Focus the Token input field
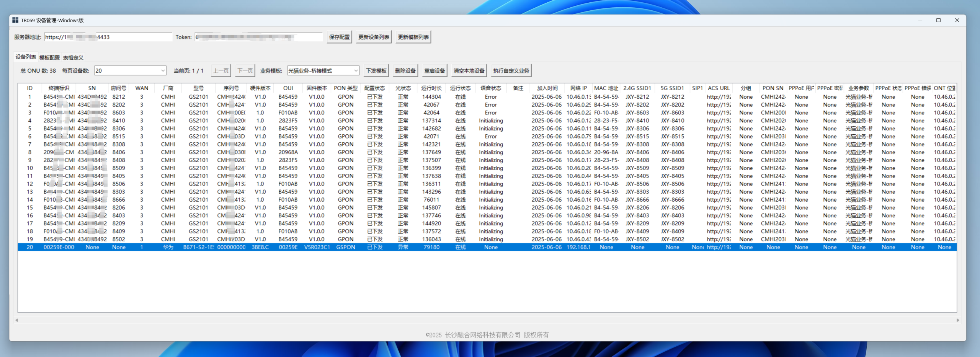Viewport: 980px width, 357px height. pyautogui.click(x=259, y=37)
